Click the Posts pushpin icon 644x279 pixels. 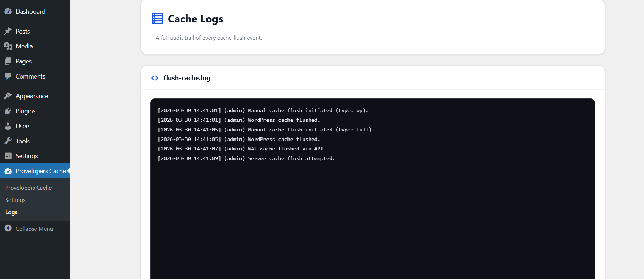pos(8,31)
